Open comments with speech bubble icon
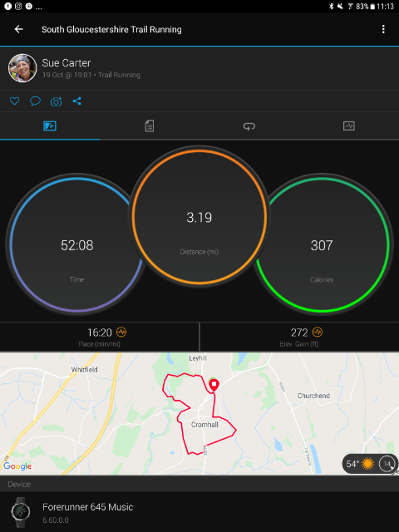This screenshot has height=532, width=399. (35, 101)
